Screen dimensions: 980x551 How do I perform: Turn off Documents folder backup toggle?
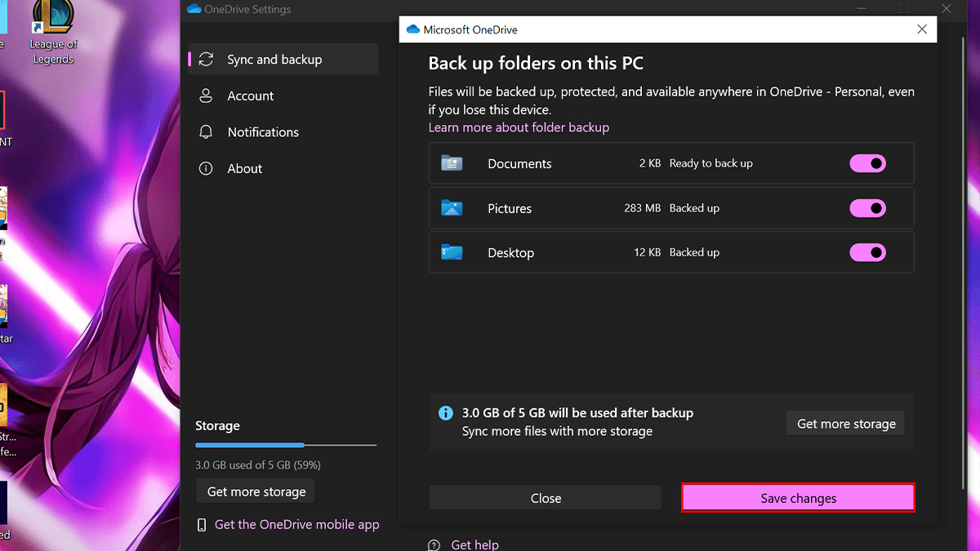point(867,163)
